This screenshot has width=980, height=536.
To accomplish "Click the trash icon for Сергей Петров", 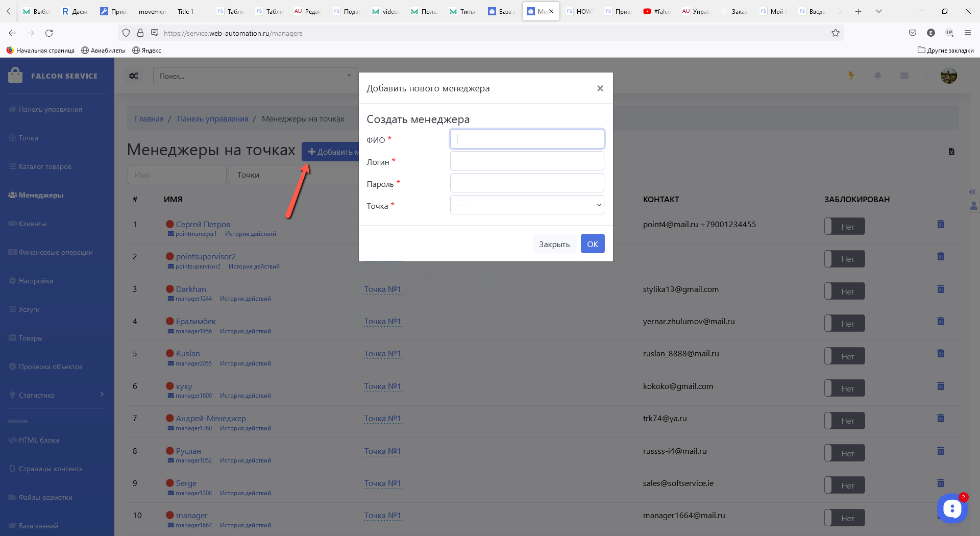I will point(940,225).
